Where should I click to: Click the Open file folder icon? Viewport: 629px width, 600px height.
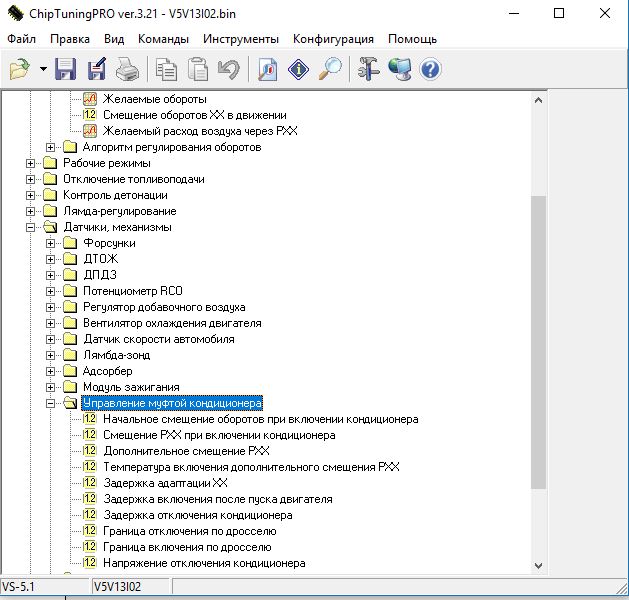20,69
